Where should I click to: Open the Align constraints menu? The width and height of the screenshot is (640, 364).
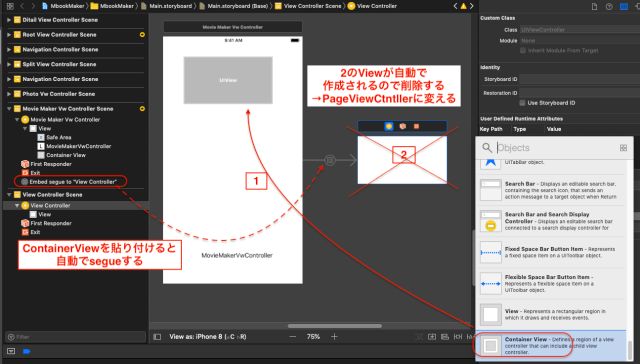[x=445, y=337]
